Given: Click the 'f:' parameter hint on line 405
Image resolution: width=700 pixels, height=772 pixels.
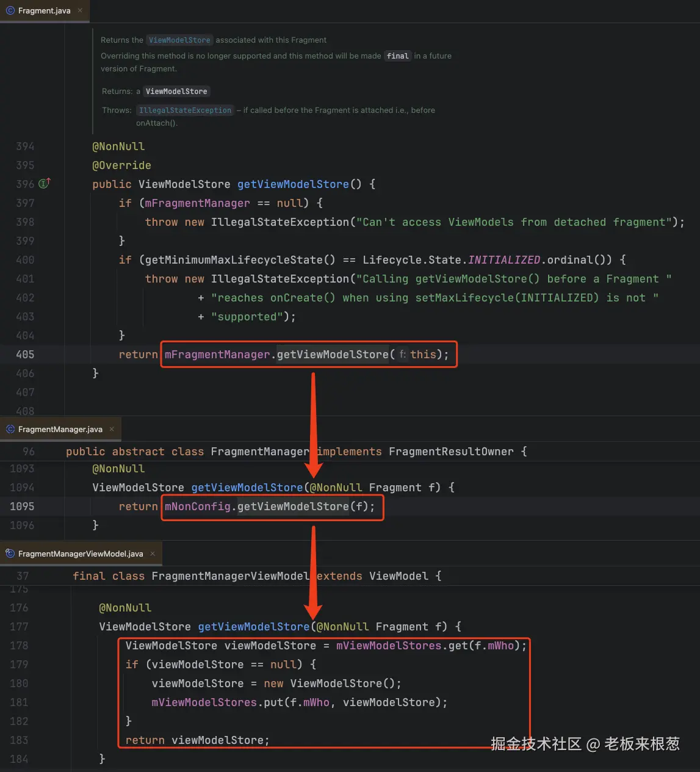Looking at the screenshot, I should [403, 354].
